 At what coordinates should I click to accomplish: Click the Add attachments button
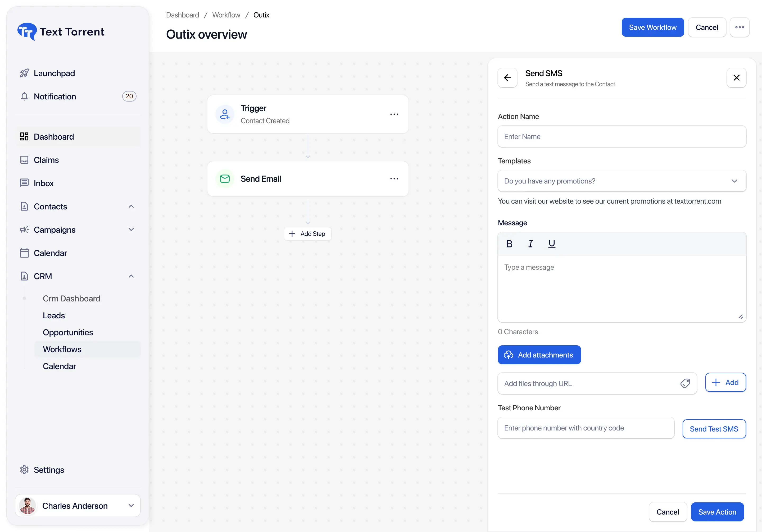pyautogui.click(x=539, y=355)
